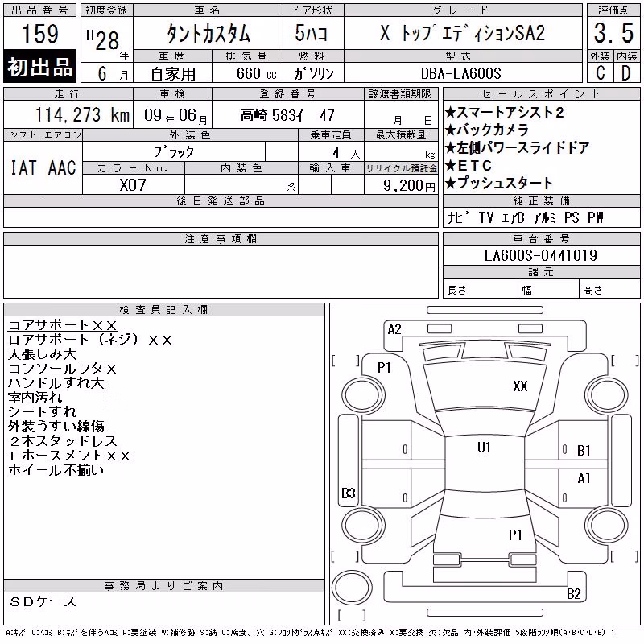The image size is (644, 644).
Task: Select grade X トップエディションSA2
Action: (463, 33)
